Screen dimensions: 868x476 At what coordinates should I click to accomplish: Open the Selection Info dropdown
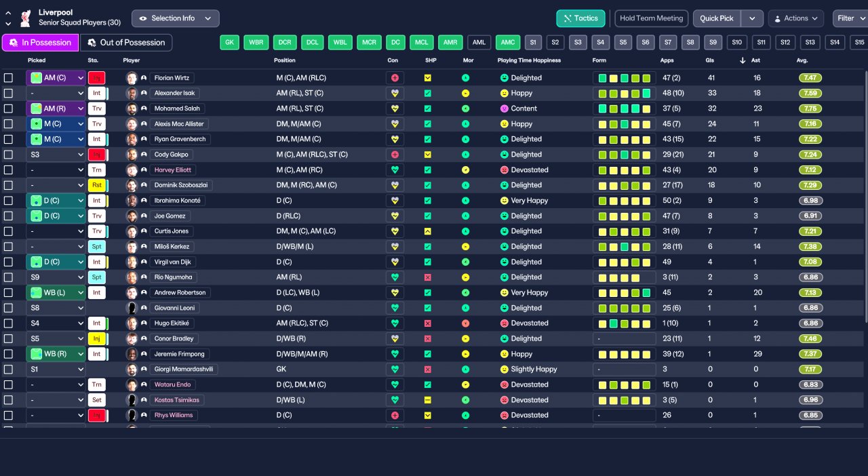[175, 18]
